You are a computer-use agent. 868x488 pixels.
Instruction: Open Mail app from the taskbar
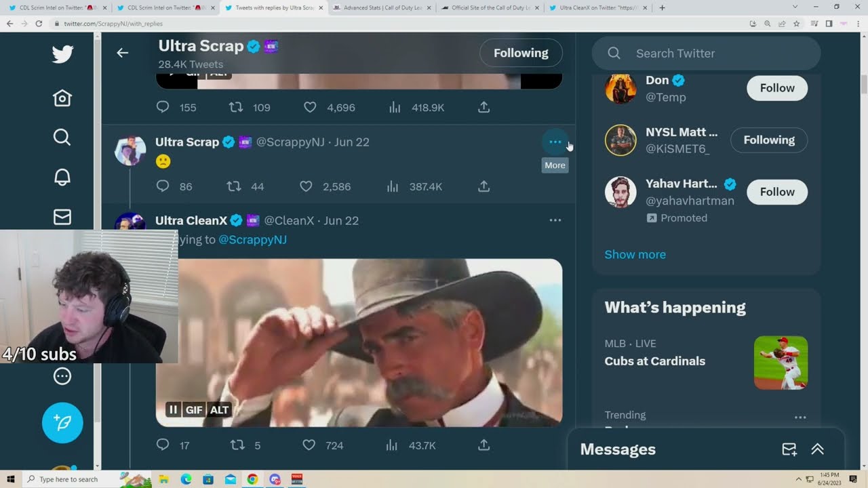231,479
